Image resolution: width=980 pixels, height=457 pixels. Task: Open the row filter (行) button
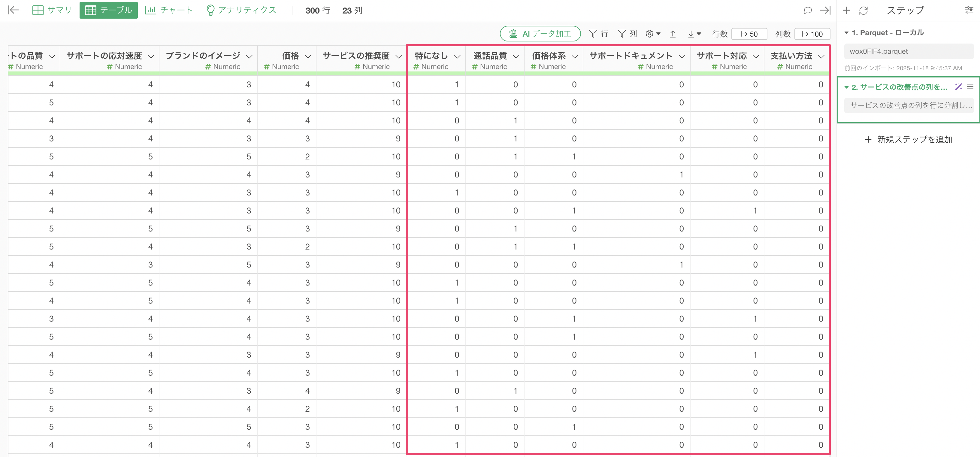(598, 34)
